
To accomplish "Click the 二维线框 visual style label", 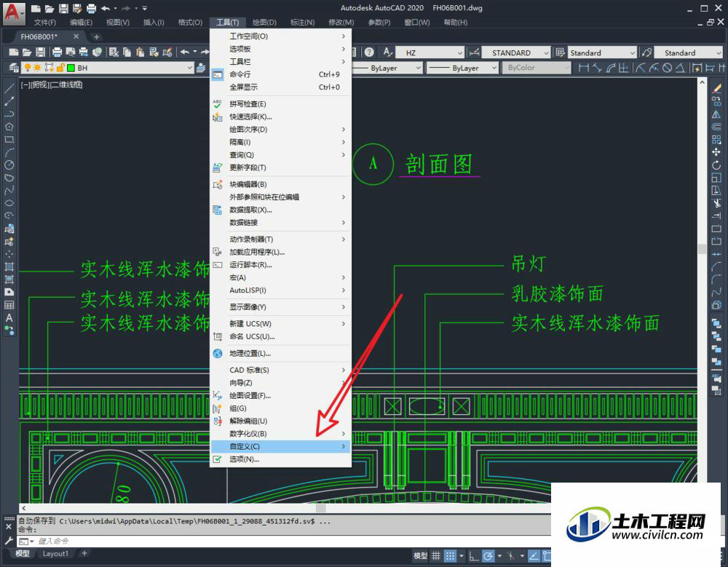I will click(66, 84).
